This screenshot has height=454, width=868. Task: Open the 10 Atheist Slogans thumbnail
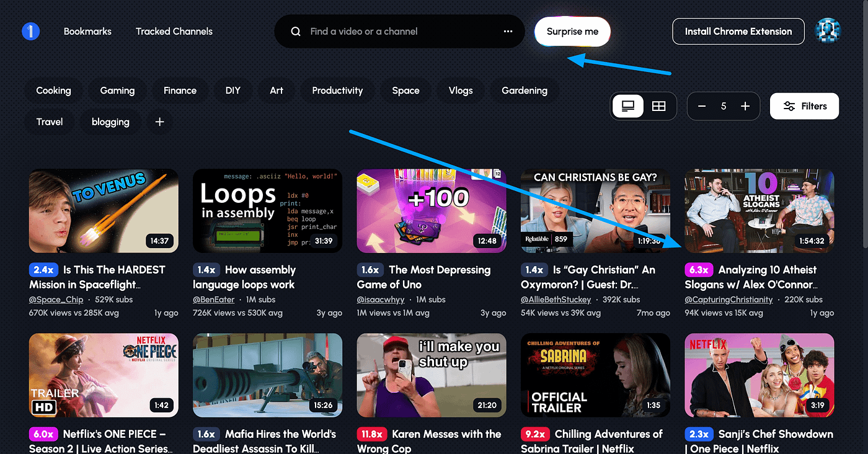[x=759, y=211]
